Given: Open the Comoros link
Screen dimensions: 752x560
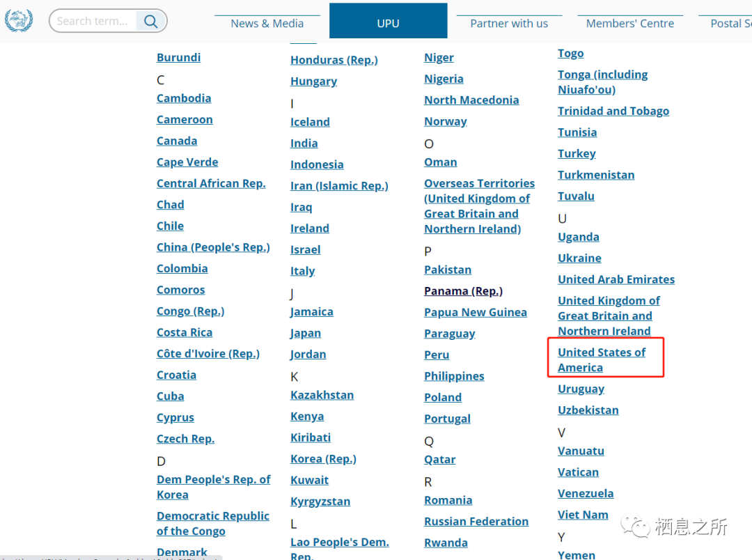Looking at the screenshot, I should [x=181, y=290].
